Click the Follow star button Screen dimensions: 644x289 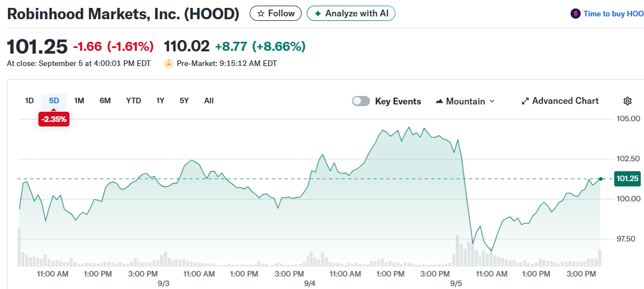click(x=276, y=14)
